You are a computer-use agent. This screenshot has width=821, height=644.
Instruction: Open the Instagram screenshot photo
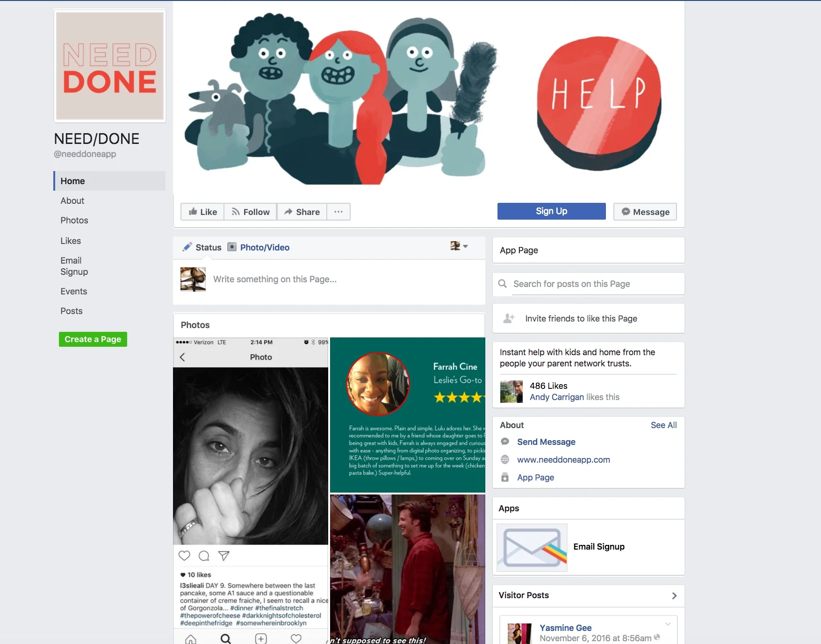pyautogui.click(x=251, y=491)
